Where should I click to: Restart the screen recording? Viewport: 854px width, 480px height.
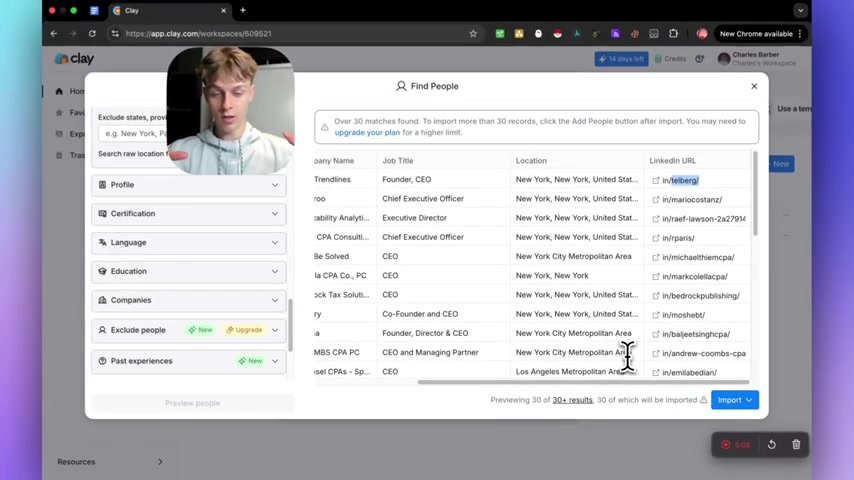[772, 445]
